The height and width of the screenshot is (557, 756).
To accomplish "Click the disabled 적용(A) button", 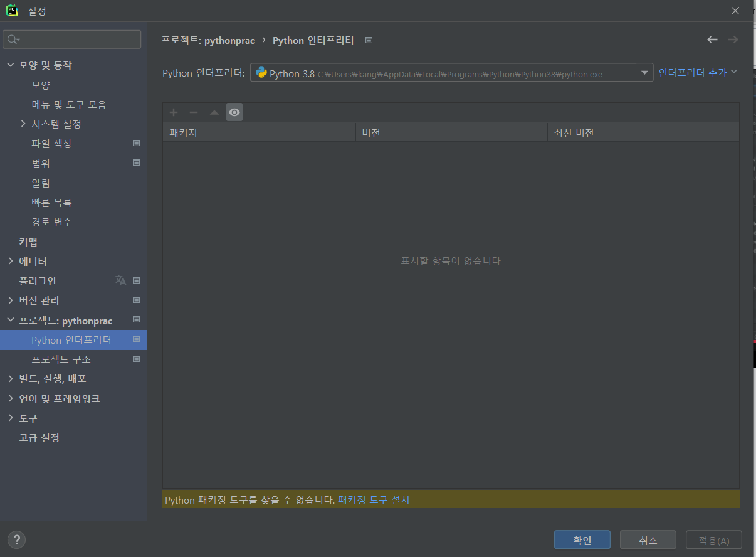I will [x=714, y=540].
